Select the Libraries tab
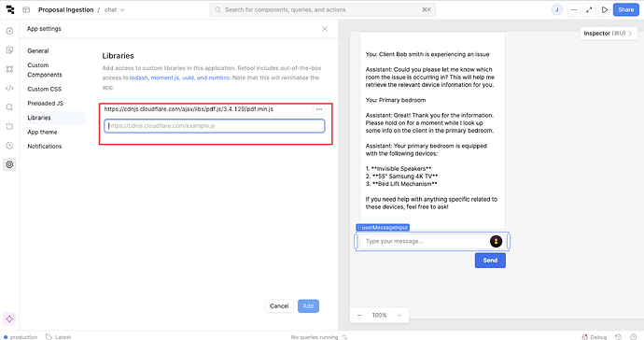644x340 pixels. (55, 118)
